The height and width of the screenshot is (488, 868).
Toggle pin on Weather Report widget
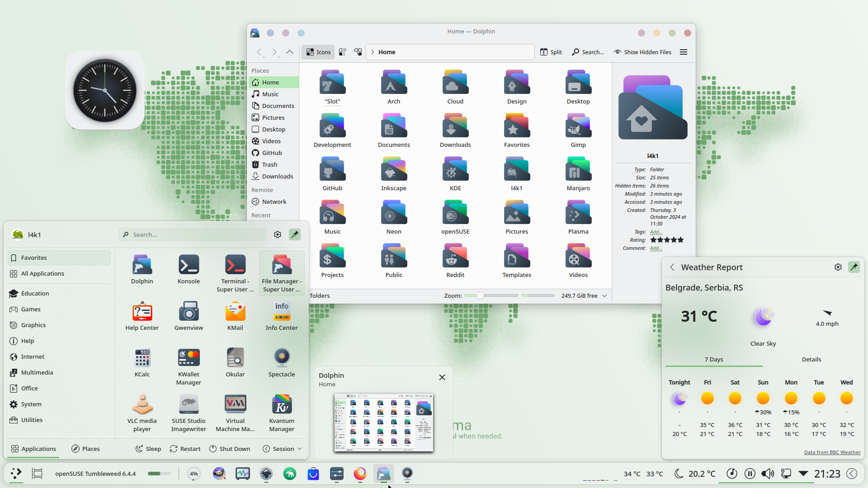[854, 267]
